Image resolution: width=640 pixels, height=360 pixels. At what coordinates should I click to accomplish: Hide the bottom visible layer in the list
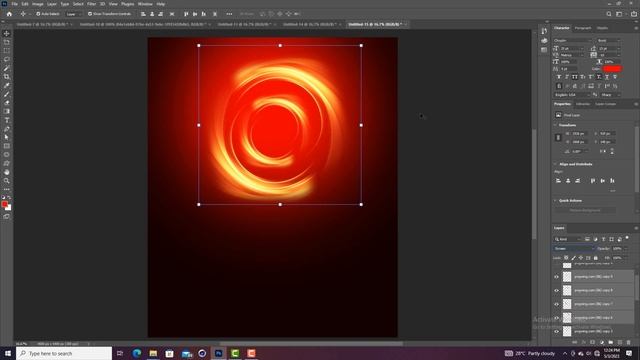click(556, 331)
